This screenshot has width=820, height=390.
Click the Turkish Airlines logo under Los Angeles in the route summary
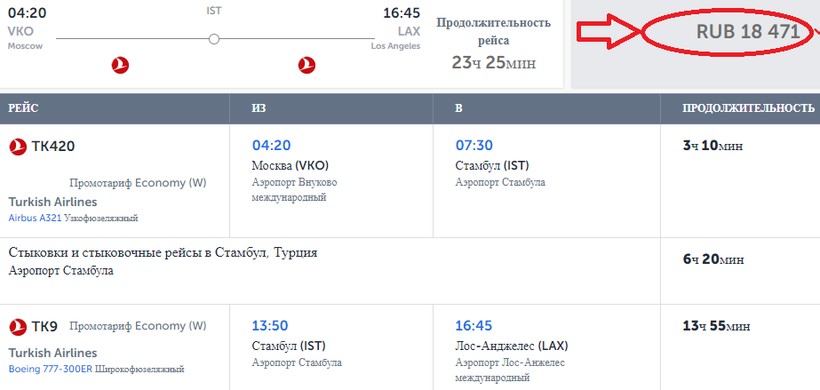(x=306, y=65)
